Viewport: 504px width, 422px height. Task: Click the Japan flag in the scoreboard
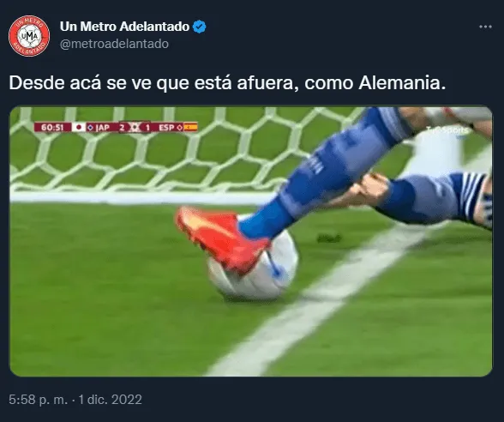79,127
